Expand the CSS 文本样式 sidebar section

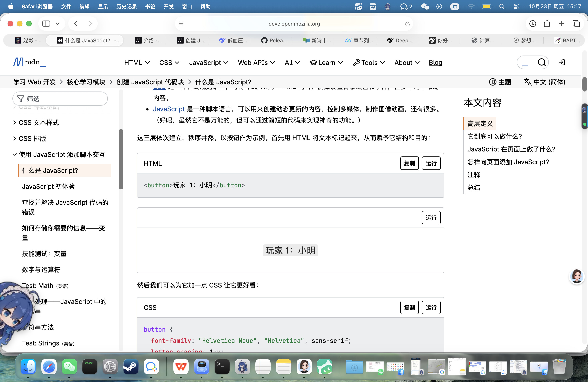(x=36, y=123)
